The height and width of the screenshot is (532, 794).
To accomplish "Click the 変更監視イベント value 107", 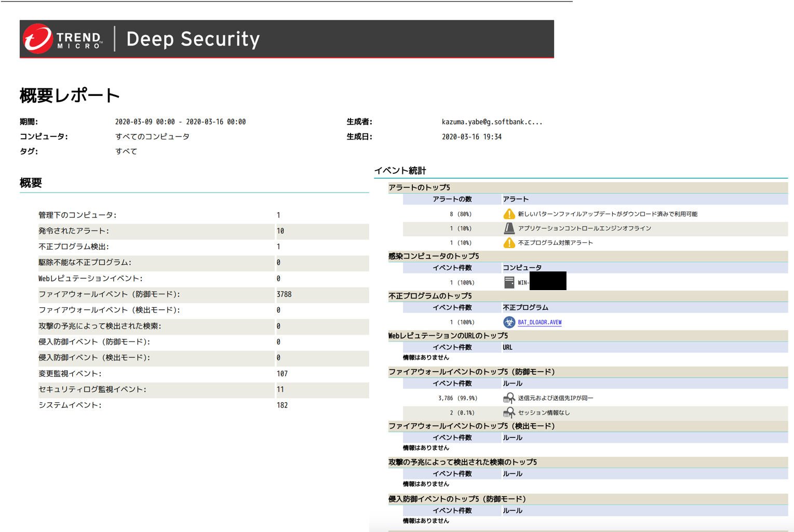I will point(282,374).
